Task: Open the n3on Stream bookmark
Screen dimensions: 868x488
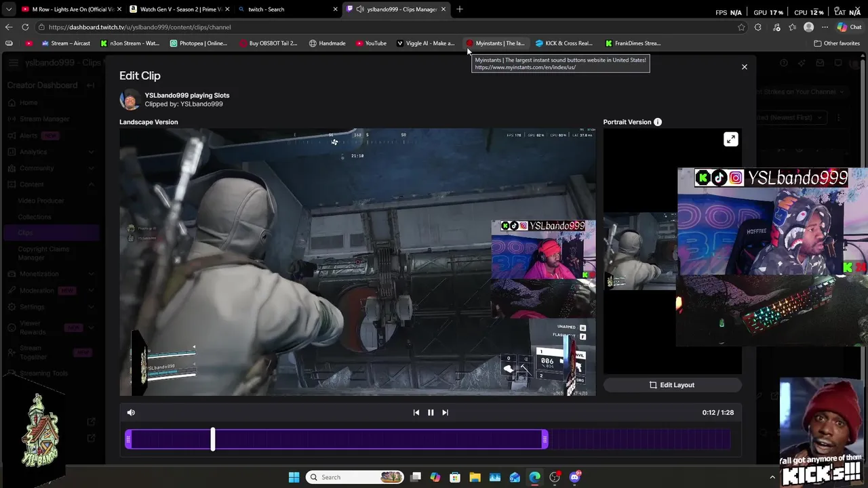Action: pos(130,43)
